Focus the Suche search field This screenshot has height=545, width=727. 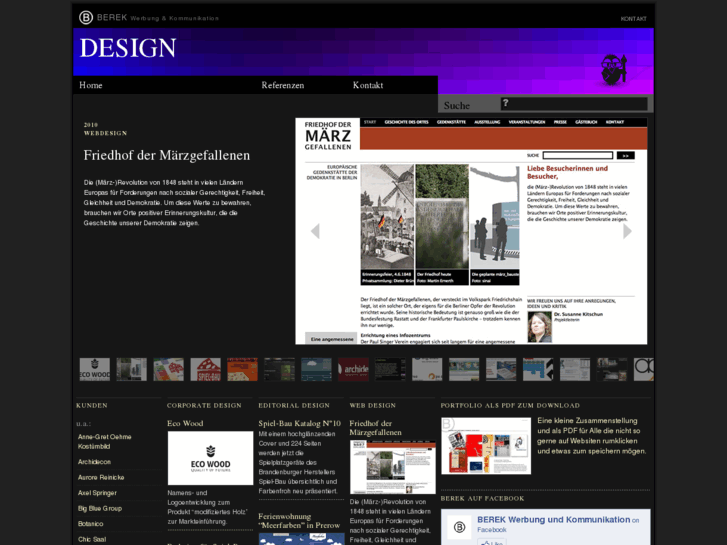(574, 103)
